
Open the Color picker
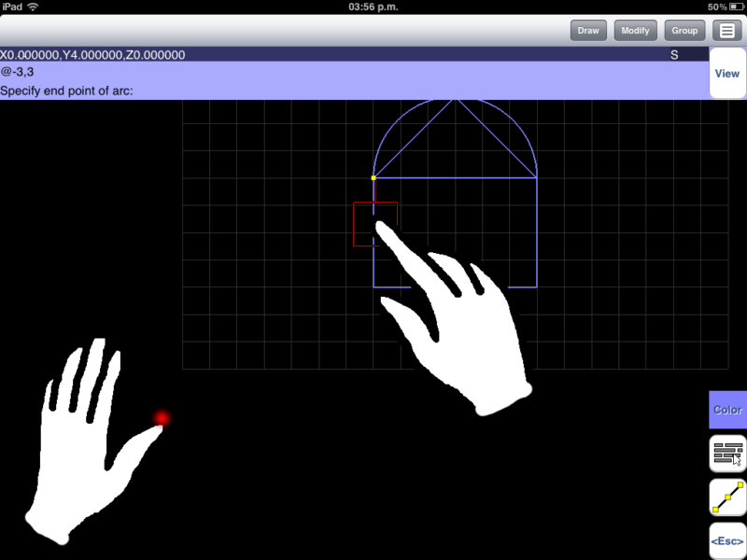[x=726, y=409]
